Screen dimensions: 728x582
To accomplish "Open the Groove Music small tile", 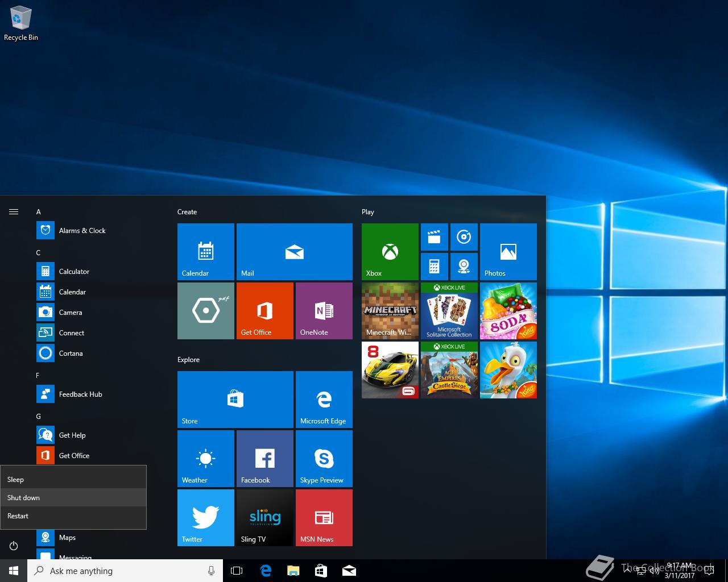I will 464,237.
